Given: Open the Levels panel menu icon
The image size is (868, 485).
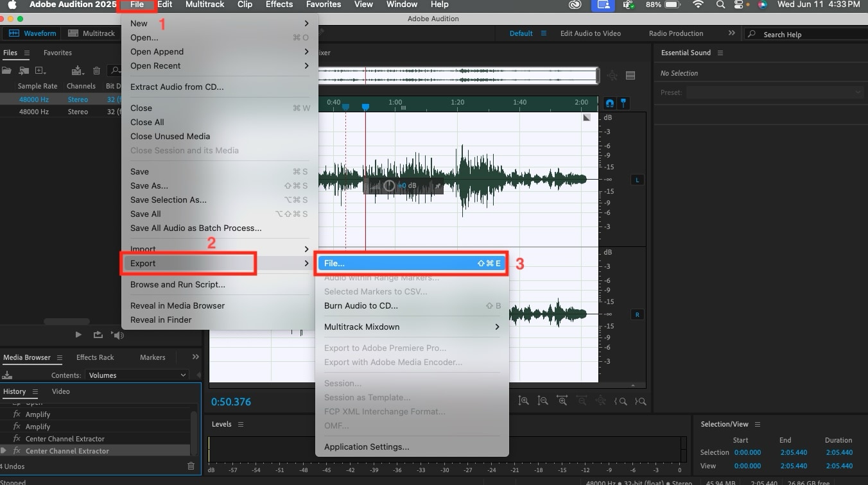Looking at the screenshot, I should (241, 424).
